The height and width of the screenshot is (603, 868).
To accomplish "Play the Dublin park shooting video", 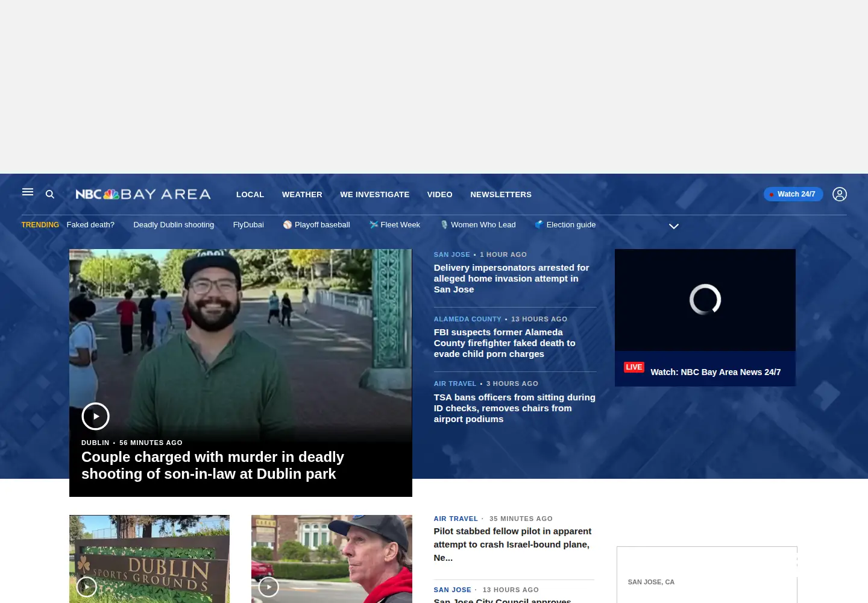I will pos(95,416).
